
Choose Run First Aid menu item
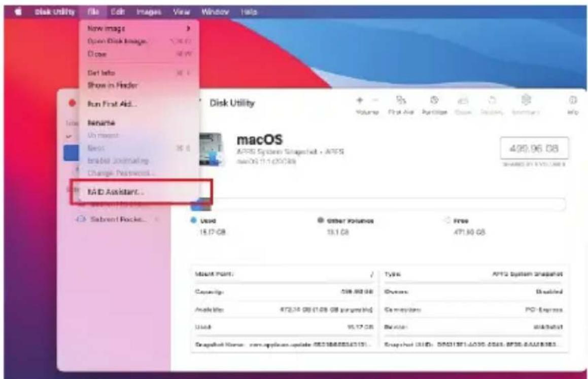pos(139,104)
